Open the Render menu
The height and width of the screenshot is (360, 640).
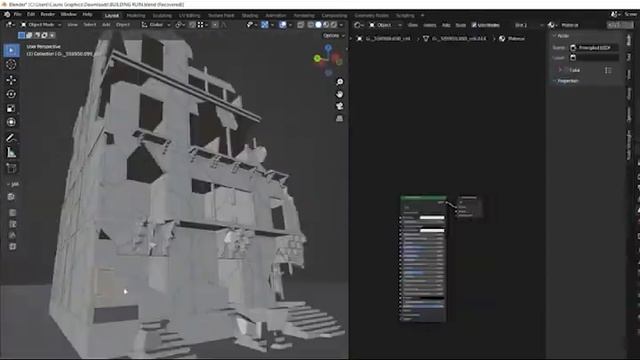coord(47,15)
